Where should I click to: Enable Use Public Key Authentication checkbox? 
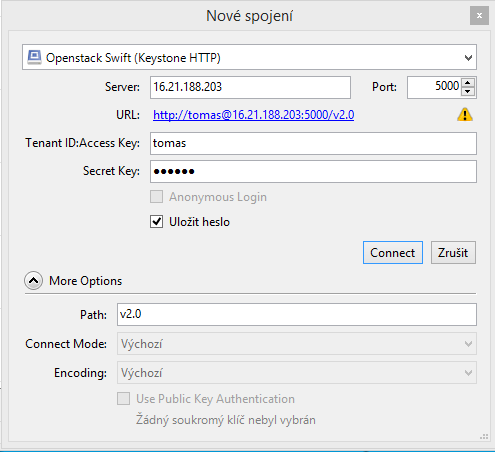tap(123, 398)
